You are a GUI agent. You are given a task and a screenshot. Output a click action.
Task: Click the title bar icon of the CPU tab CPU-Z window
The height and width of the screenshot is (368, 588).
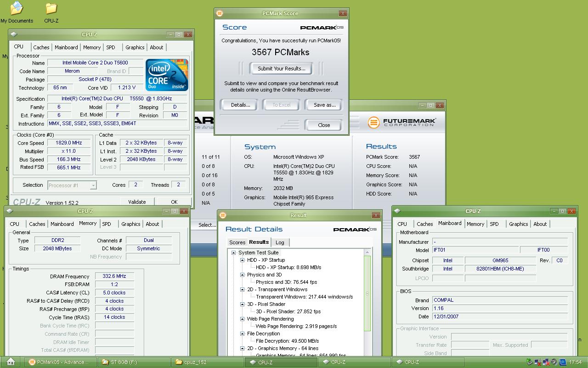(14, 34)
